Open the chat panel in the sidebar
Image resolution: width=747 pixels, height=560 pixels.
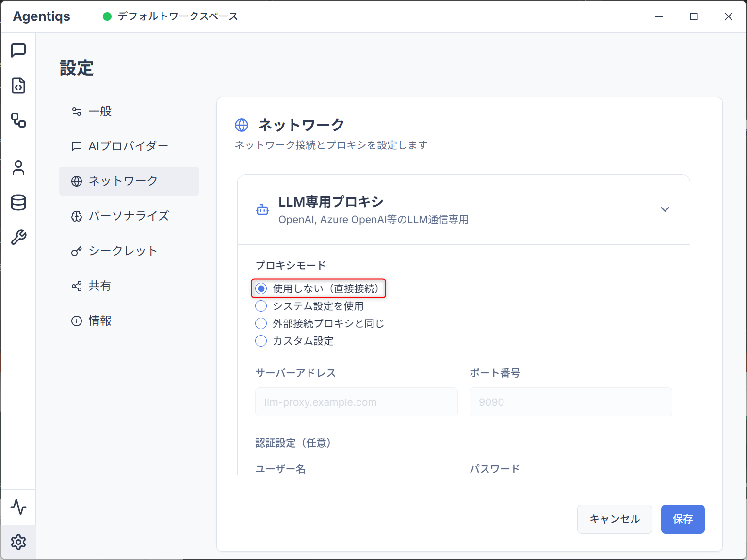point(18,50)
